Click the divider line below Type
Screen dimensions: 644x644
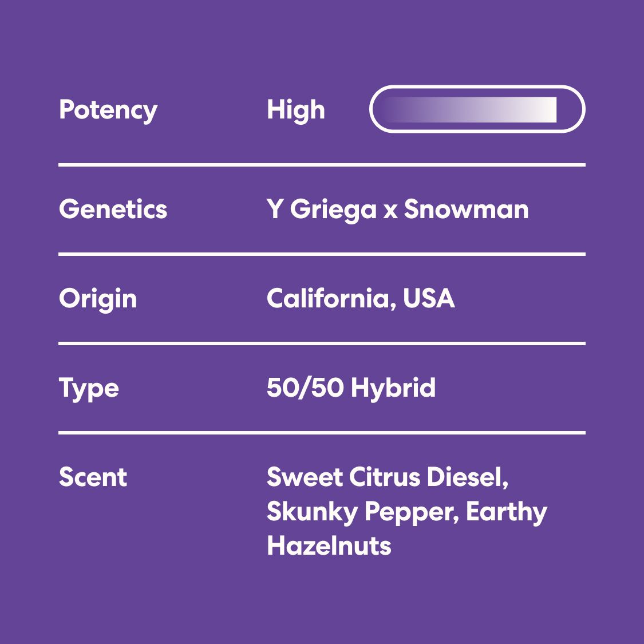pos(322,433)
